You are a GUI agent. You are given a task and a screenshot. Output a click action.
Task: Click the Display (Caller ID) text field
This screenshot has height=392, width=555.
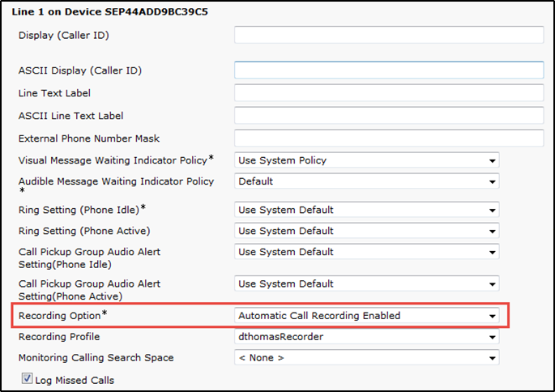pos(389,35)
